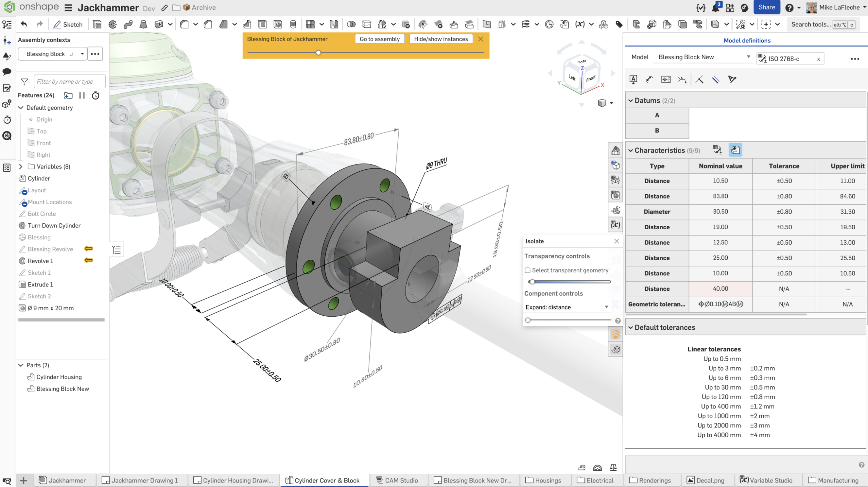Activate the Measure tool
This screenshot has width=868, height=487.
pos(582,468)
